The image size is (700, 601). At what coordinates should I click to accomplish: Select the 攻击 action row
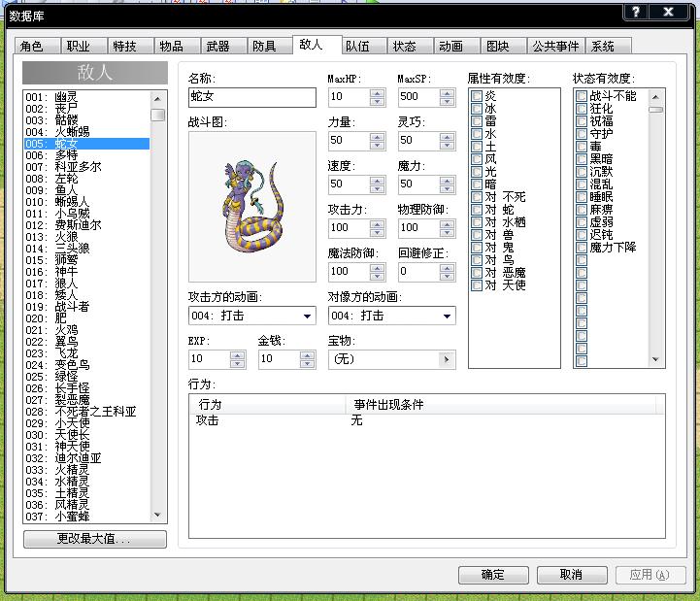click(427, 420)
